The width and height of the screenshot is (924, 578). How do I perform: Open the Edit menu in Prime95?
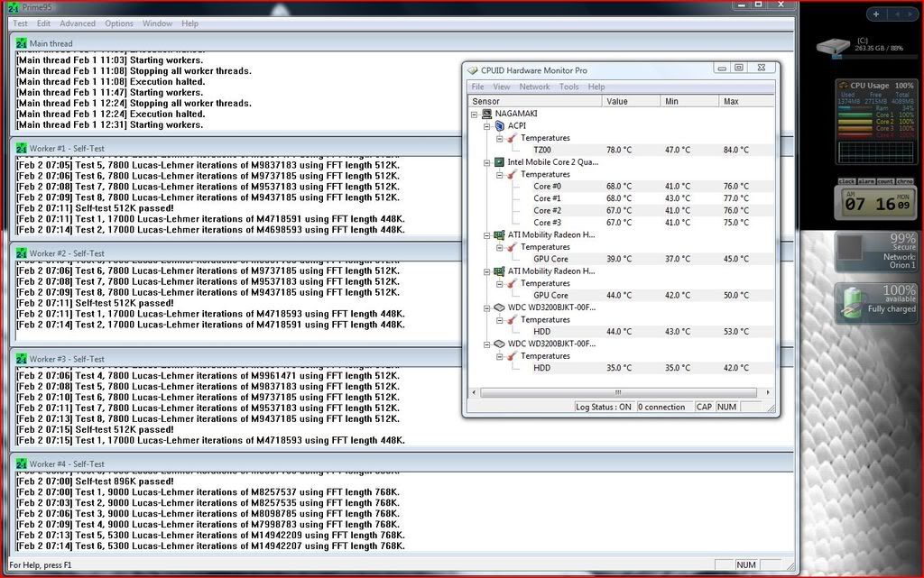coord(43,23)
